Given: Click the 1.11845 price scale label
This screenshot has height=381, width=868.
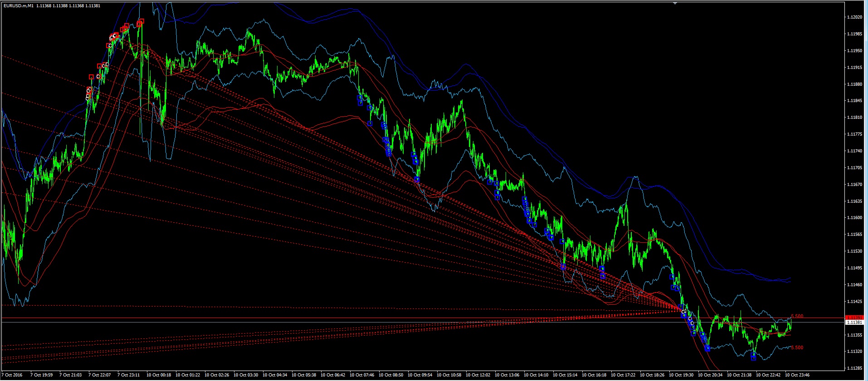Looking at the screenshot, I should point(854,101).
